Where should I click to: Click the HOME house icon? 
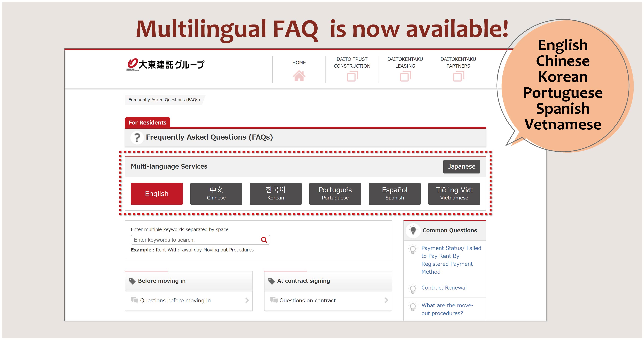coord(299,76)
